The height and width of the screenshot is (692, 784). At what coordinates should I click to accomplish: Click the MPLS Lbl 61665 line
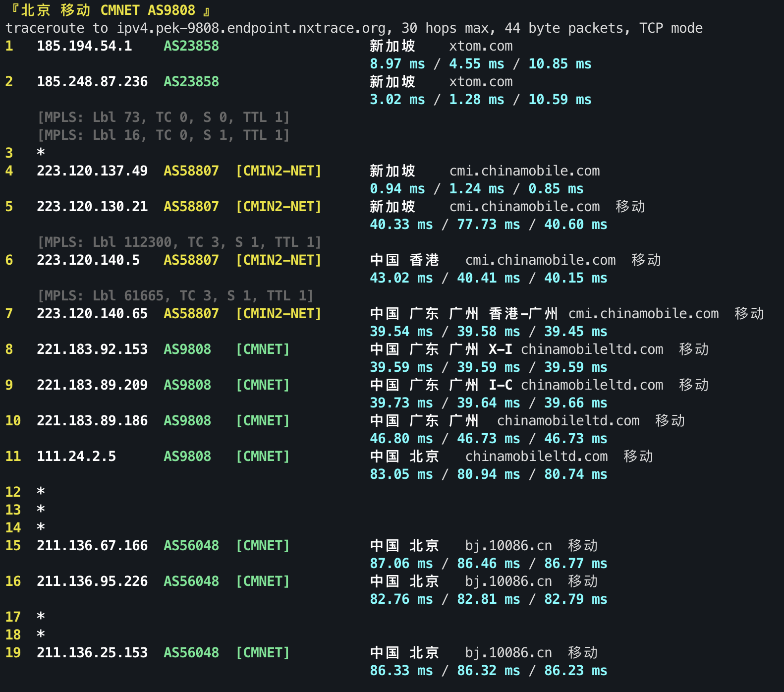[175, 296]
